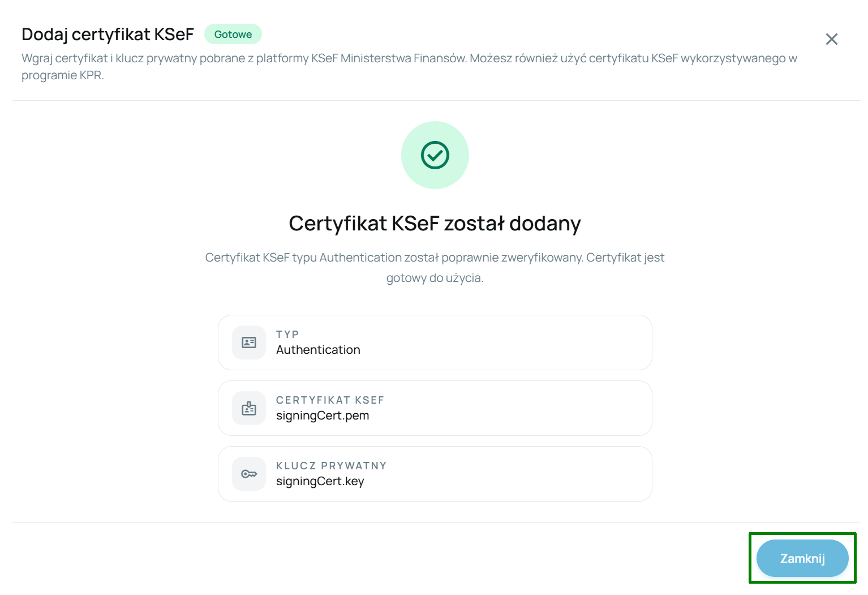The height and width of the screenshot is (595, 868).
Task: Click the CERTYFIKAT KSEF field label
Action: point(330,400)
